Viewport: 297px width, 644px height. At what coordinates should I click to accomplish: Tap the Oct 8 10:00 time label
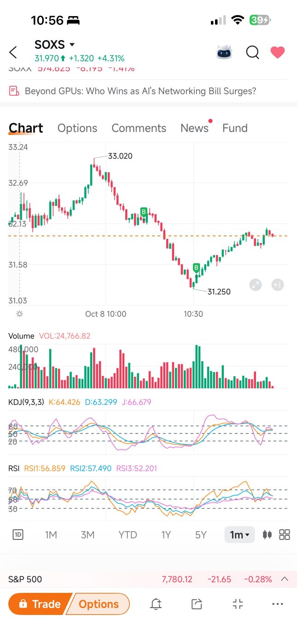coord(105,314)
